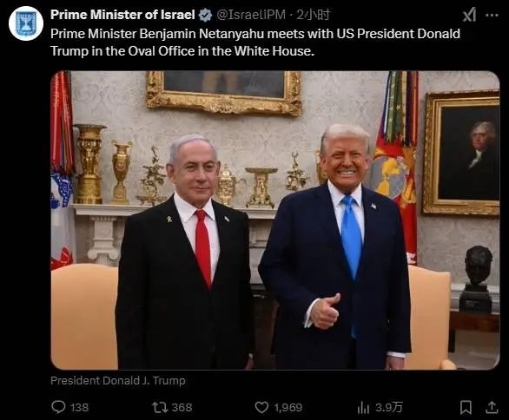Viewport: 509px width, 420px height.
Task: Click the 3.9万 views count
Action: (389, 407)
